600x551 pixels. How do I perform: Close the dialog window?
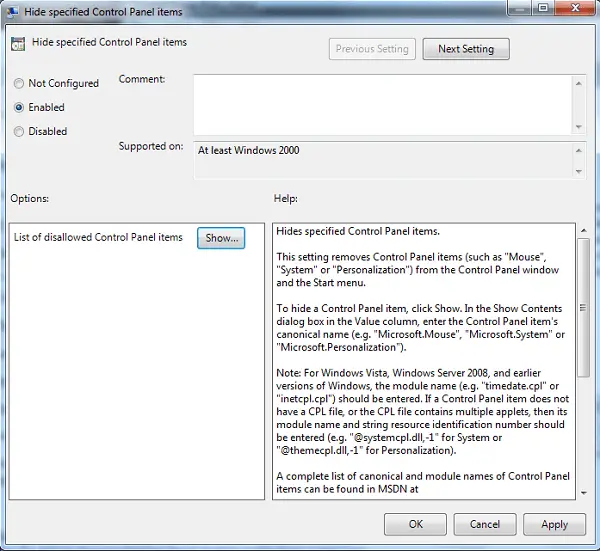pyautogui.click(x=575, y=8)
